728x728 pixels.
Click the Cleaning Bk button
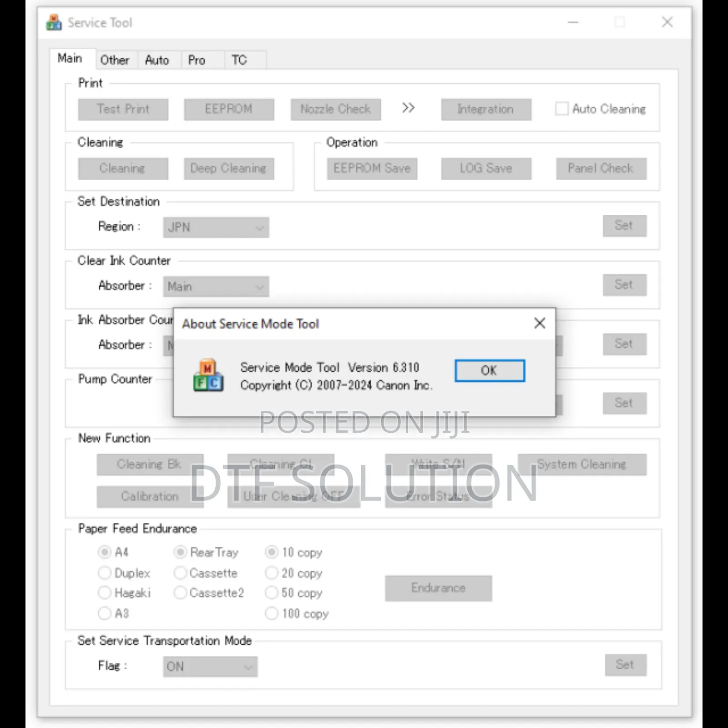[x=150, y=465]
